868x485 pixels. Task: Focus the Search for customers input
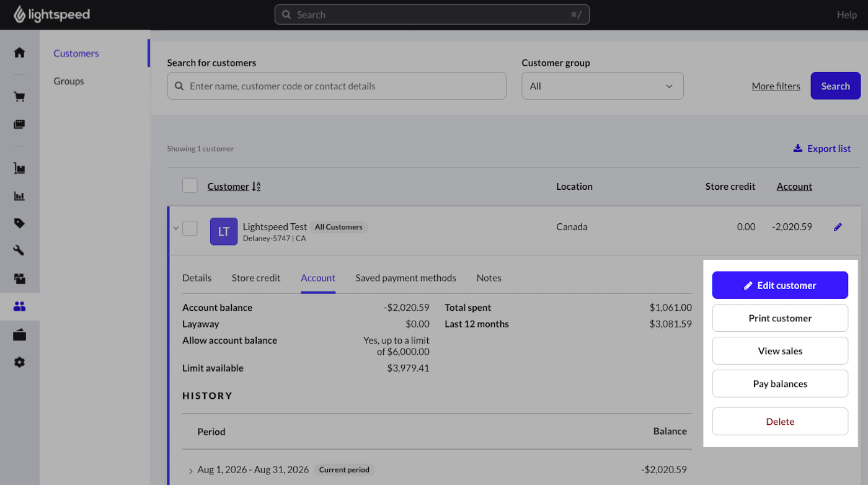point(337,86)
